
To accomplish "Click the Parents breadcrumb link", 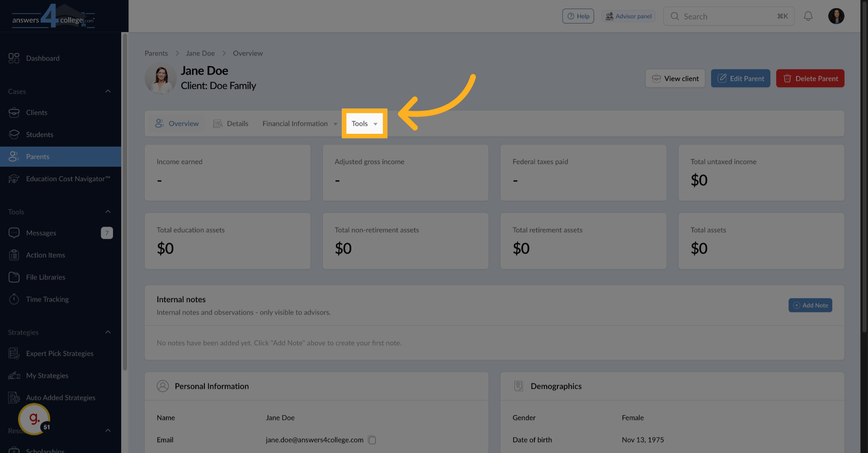I will tap(156, 53).
